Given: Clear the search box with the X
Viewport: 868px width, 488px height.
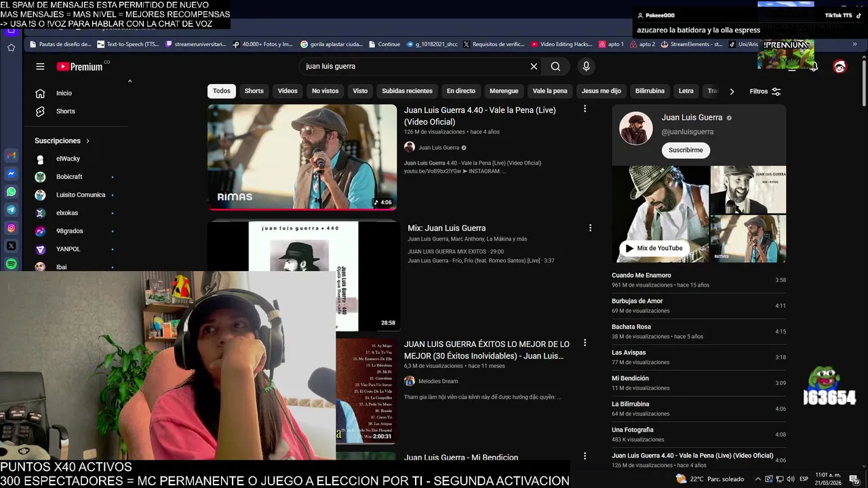Looking at the screenshot, I should (x=534, y=66).
